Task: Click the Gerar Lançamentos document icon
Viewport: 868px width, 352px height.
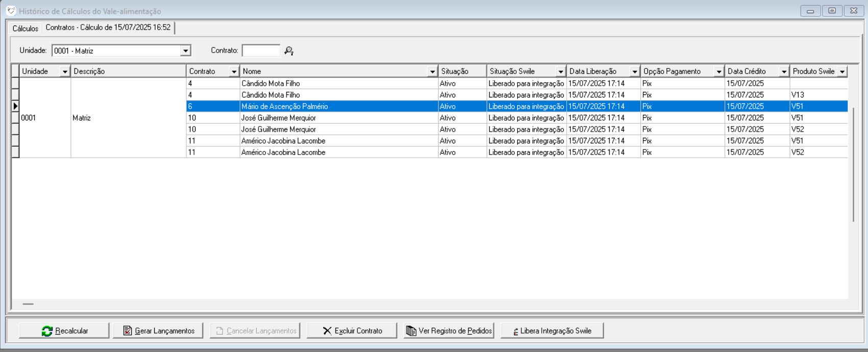Action: (128, 331)
